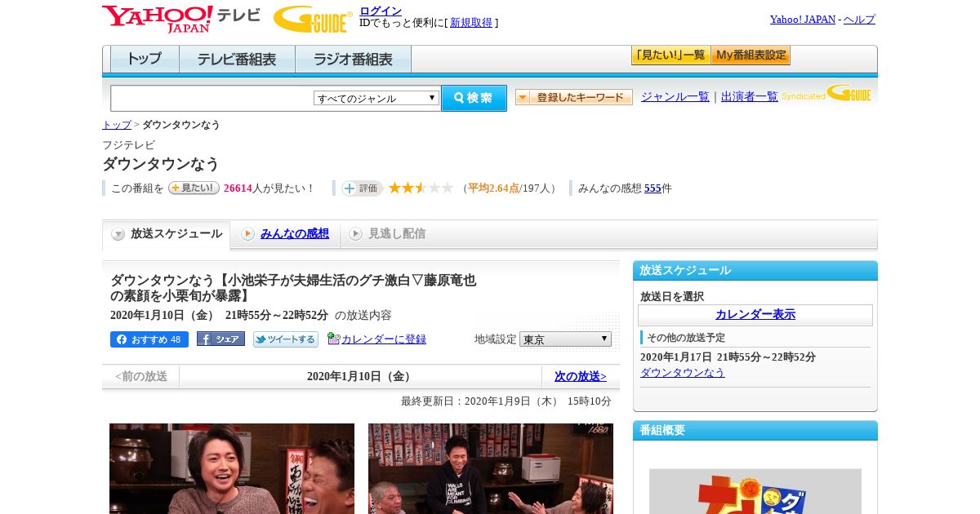Viewport: 980px width, 514px height.
Task: Click the Facebook おすすめ 48 button
Action: 149,339
